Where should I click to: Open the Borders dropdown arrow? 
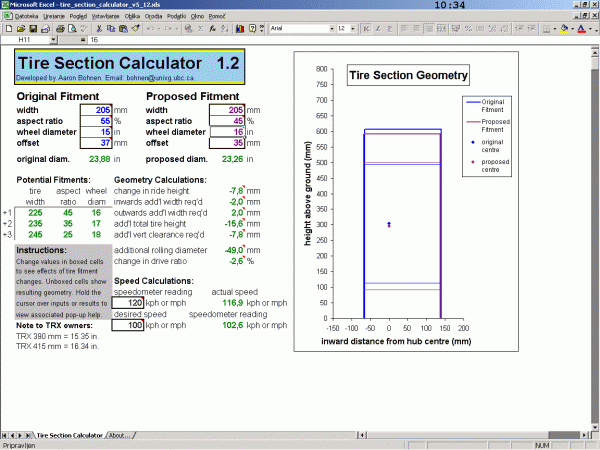[x=554, y=28]
